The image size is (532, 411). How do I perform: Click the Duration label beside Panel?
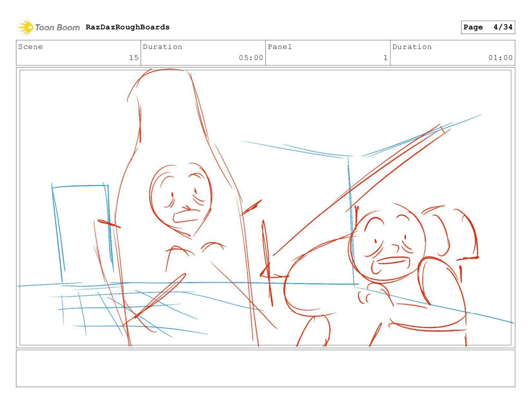pyautogui.click(x=412, y=47)
